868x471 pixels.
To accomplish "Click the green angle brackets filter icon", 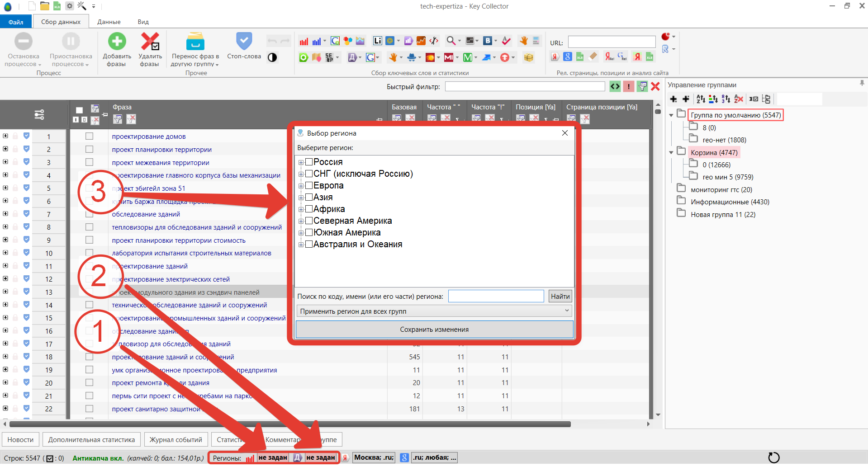I will pos(615,86).
